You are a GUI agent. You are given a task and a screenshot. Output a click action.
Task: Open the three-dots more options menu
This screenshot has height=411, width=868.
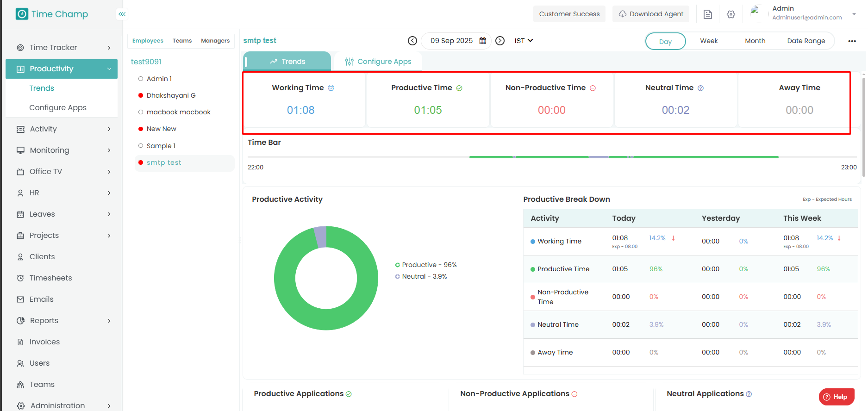[852, 41]
